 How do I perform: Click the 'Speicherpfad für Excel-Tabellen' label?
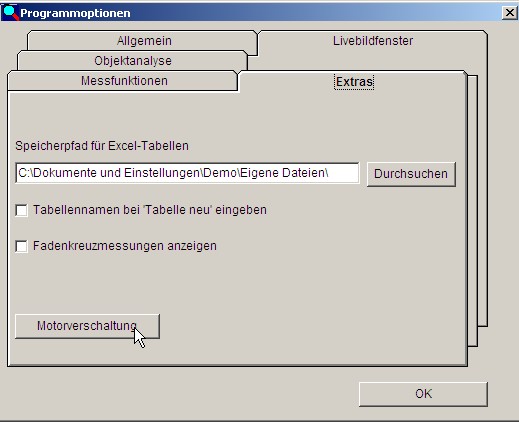tap(102, 146)
